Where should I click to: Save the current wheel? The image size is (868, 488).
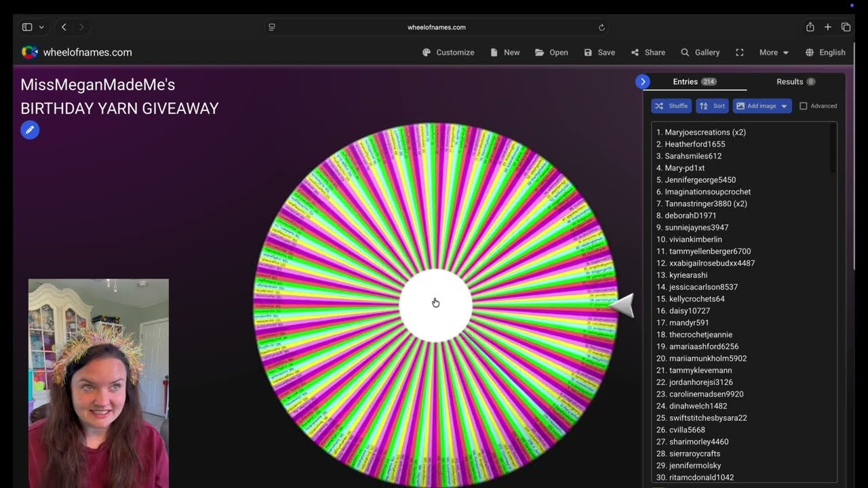click(x=599, y=52)
